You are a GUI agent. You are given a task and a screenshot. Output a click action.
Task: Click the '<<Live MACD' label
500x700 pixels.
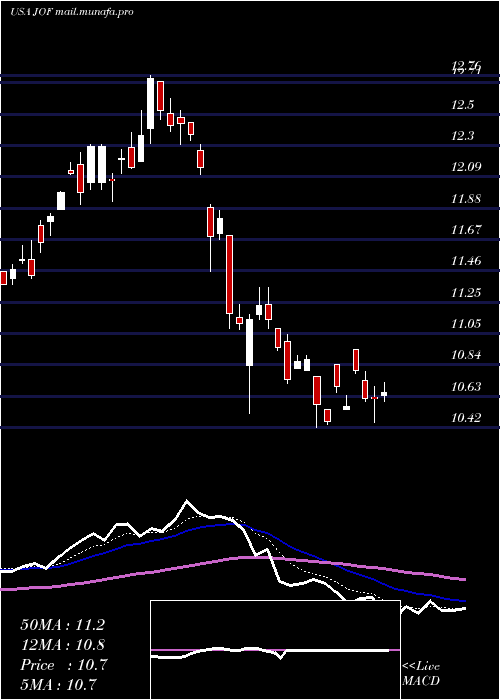[421, 674]
